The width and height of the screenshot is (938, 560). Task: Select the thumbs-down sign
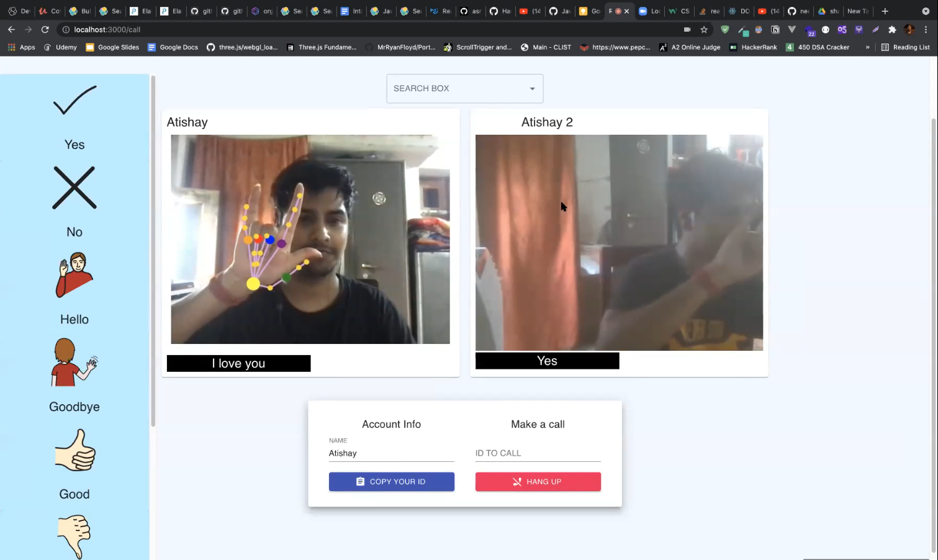74,537
